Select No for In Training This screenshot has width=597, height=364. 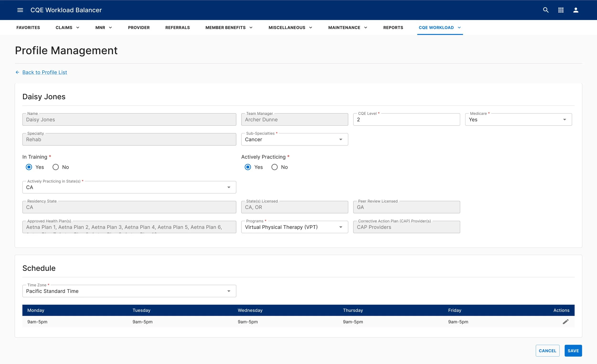tap(56, 167)
